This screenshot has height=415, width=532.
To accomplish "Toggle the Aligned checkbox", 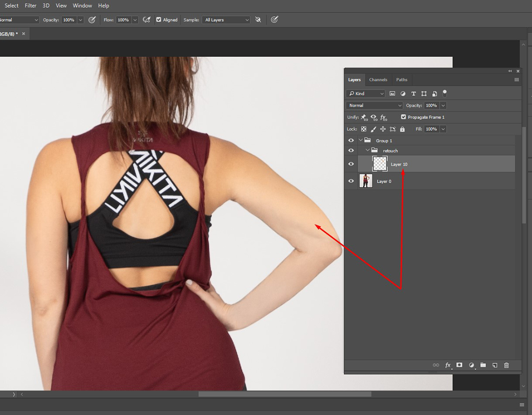I will click(159, 20).
